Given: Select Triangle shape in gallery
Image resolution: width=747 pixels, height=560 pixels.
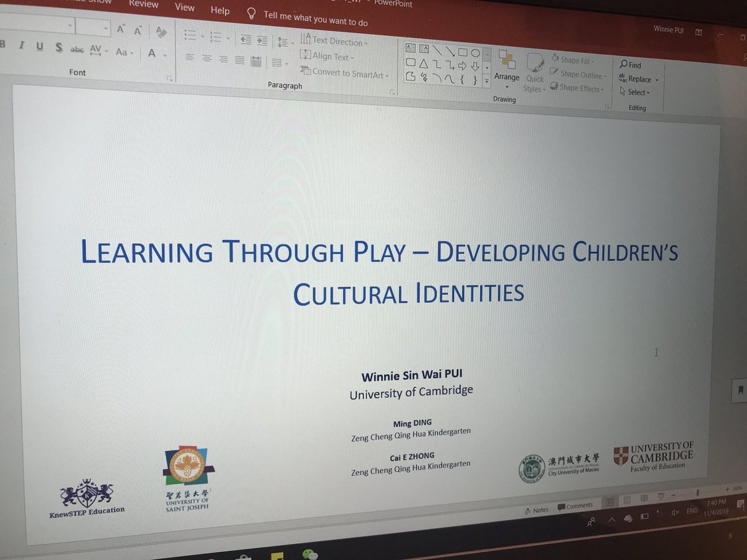Looking at the screenshot, I should (423, 63).
